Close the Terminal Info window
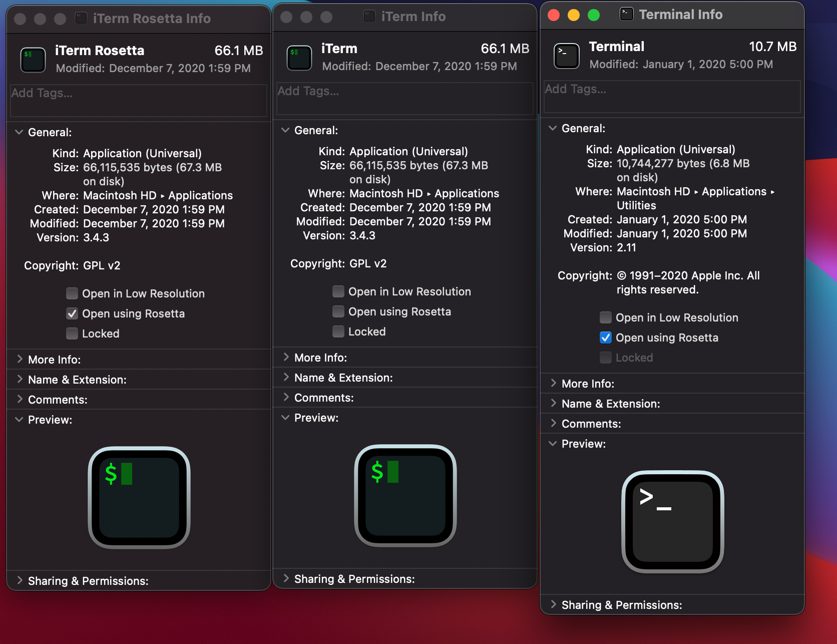The width and height of the screenshot is (837, 644). (554, 15)
